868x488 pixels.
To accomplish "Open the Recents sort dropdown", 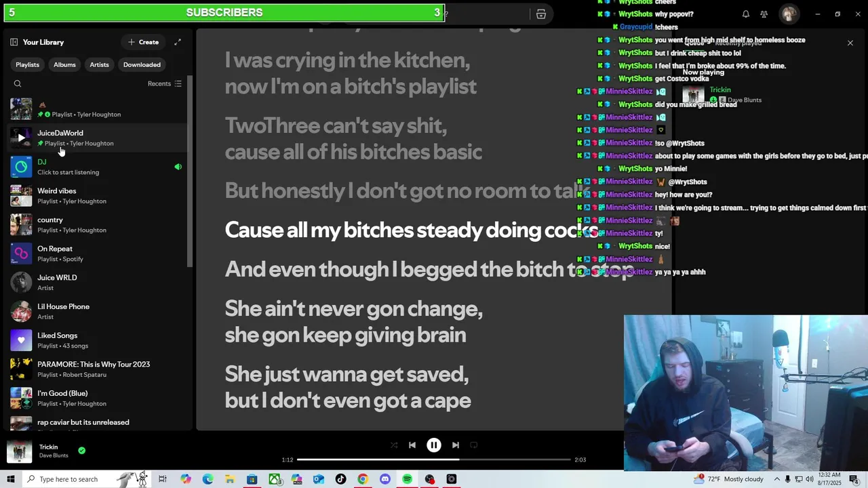I will tap(165, 84).
